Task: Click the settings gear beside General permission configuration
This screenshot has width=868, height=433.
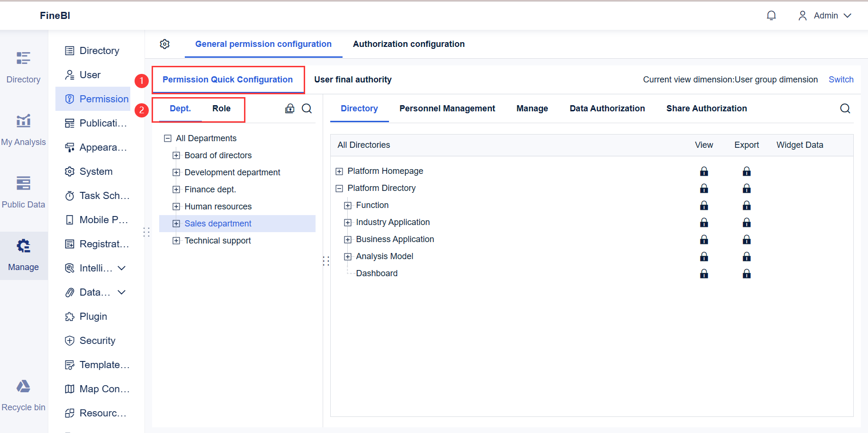Action: [165, 44]
